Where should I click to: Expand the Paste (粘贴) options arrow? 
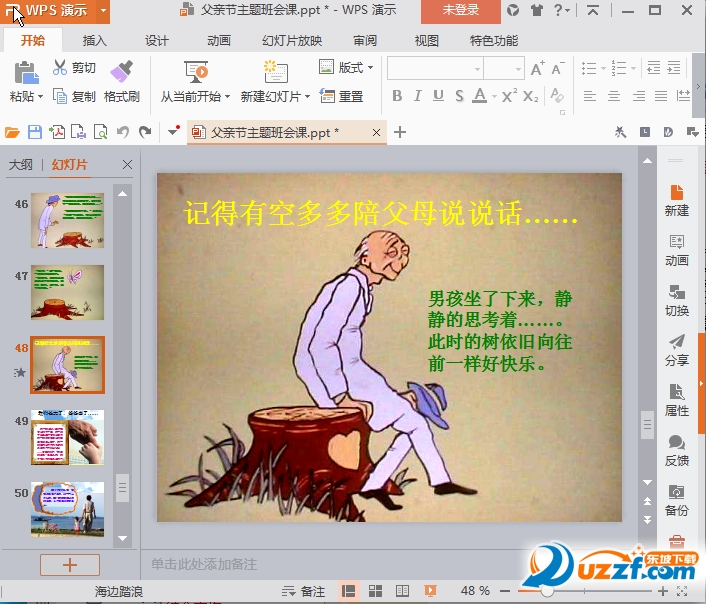[41, 96]
